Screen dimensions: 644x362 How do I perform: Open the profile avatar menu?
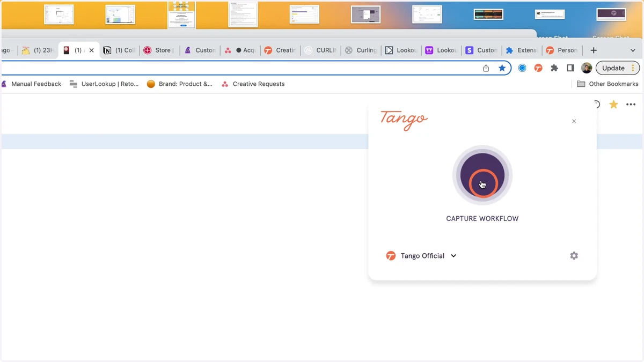click(587, 68)
